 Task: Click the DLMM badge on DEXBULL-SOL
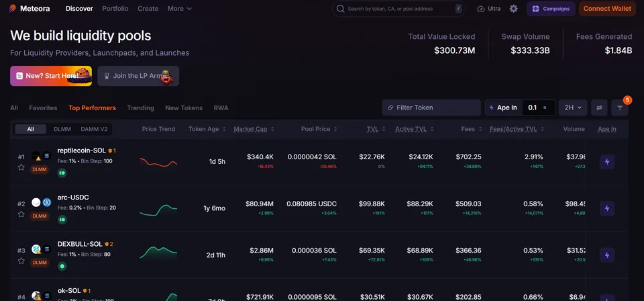(40, 262)
